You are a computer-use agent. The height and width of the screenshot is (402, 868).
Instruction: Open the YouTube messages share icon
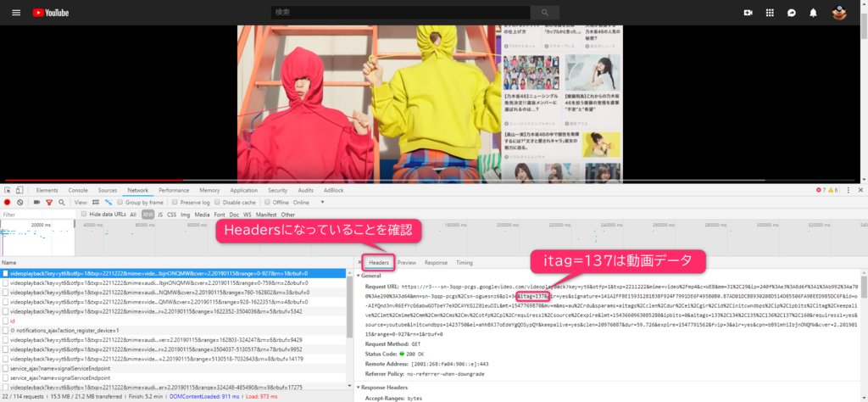(792, 12)
